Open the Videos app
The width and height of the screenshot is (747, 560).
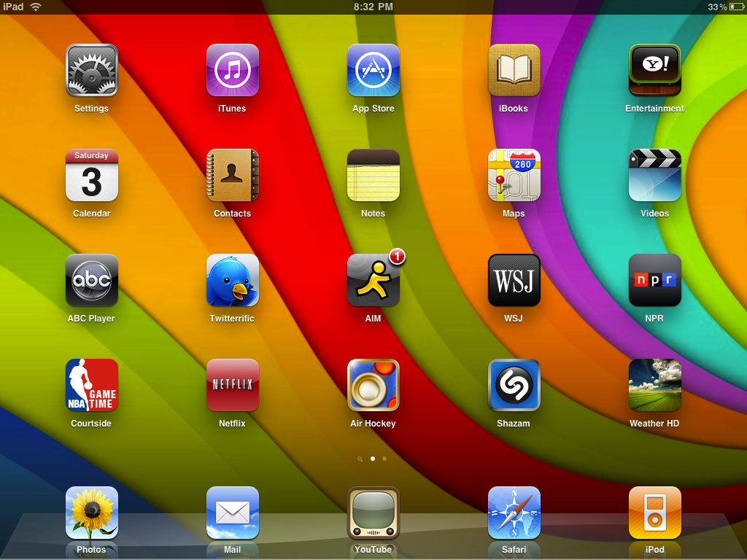[655, 175]
